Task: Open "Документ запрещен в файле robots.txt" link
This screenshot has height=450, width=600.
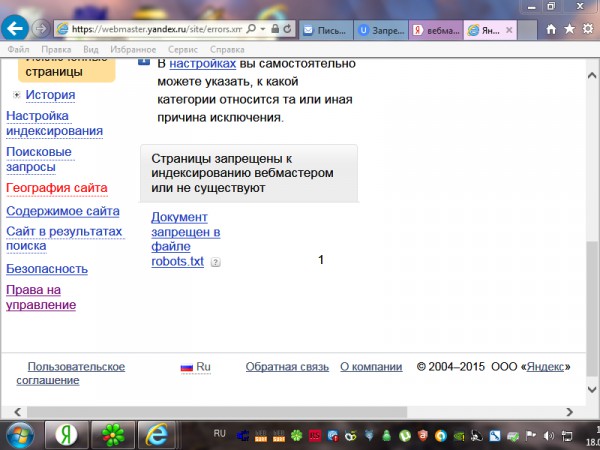Action: click(x=185, y=239)
